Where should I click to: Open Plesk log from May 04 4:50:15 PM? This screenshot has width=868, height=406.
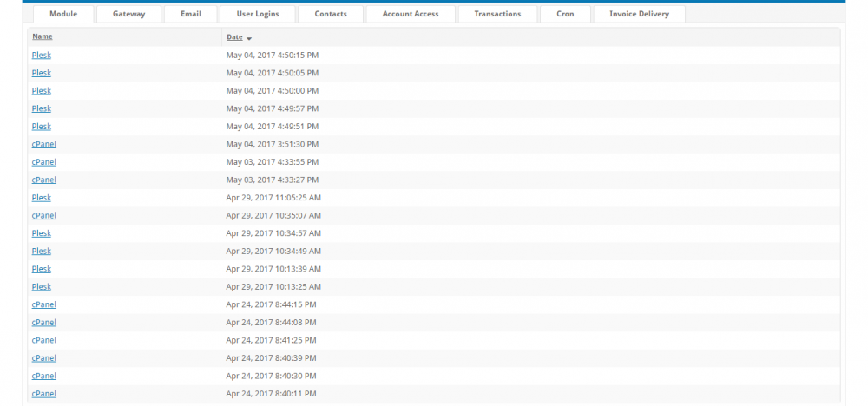(42, 56)
